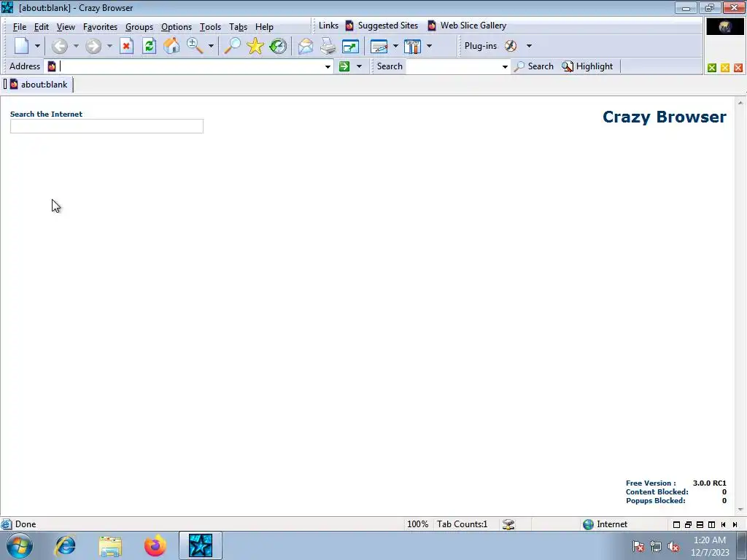Click the Search the Internet input field
The image size is (747, 560).
pos(107,126)
